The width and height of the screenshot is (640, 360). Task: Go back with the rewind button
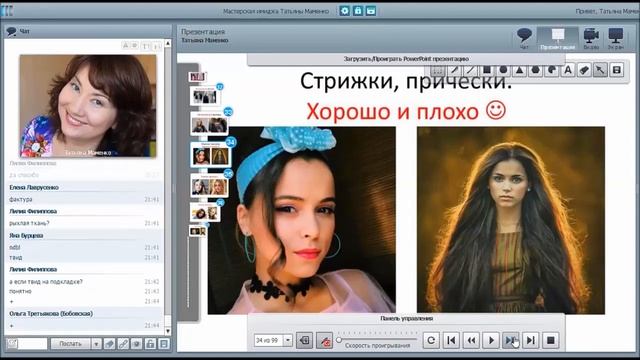(x=471, y=340)
